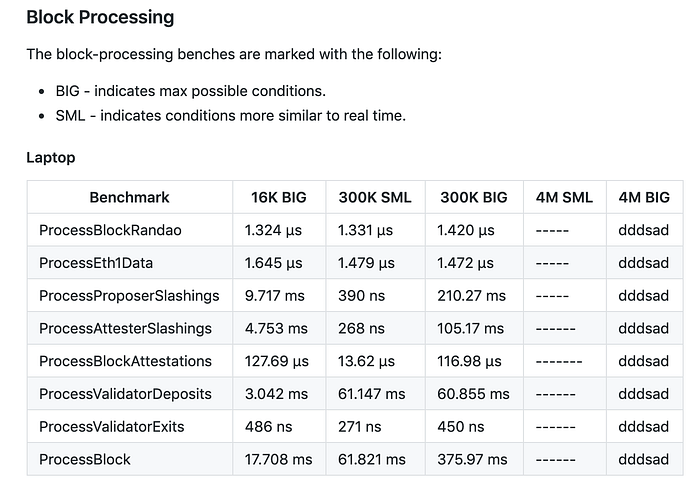Click the BIG bullet point description
This screenshot has width=700, height=493.
[x=191, y=91]
